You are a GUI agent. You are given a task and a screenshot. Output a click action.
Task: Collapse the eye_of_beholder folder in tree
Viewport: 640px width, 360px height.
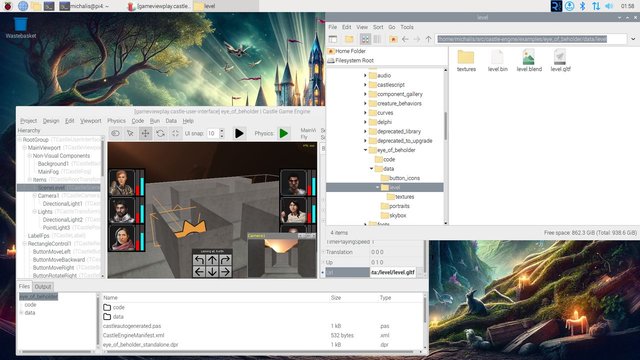point(365,150)
